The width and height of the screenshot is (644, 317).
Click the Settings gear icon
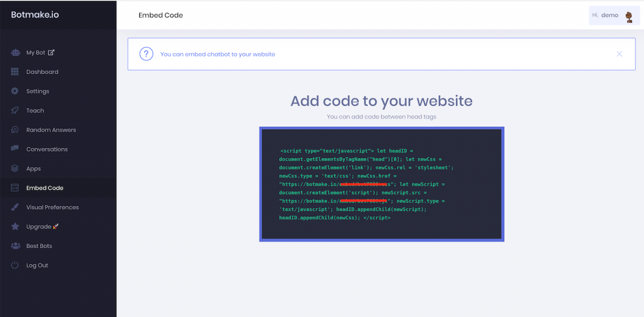15,91
